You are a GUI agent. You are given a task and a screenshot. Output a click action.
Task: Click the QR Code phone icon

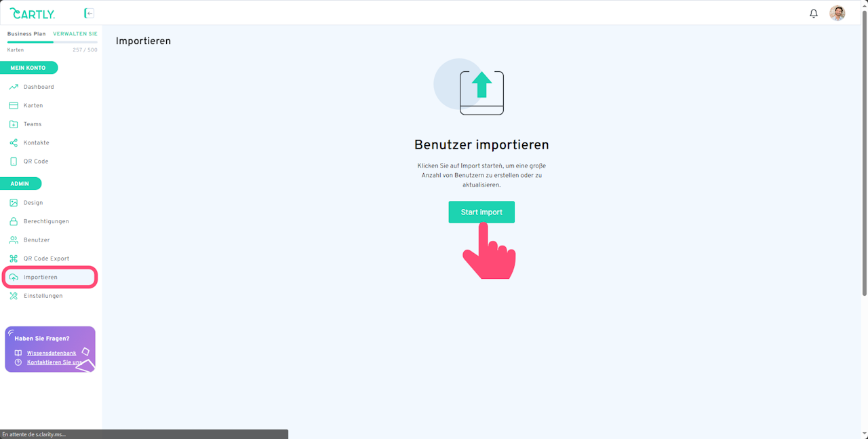pyautogui.click(x=14, y=161)
